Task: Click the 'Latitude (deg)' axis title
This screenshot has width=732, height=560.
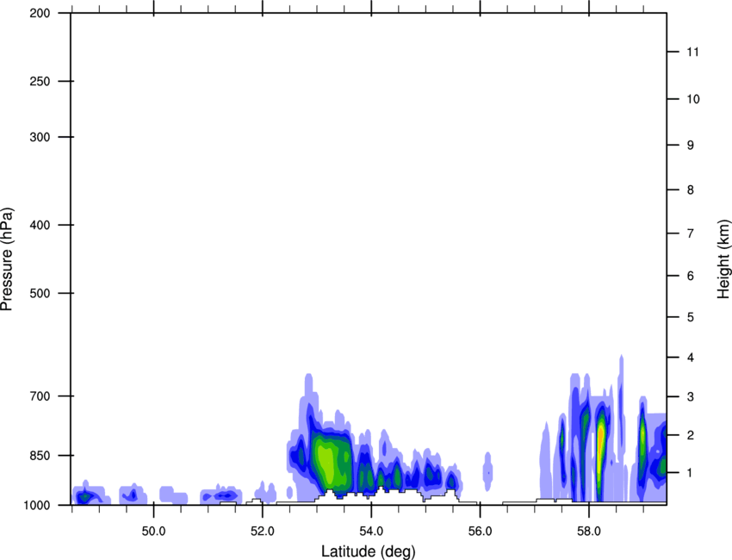Action: (x=368, y=551)
